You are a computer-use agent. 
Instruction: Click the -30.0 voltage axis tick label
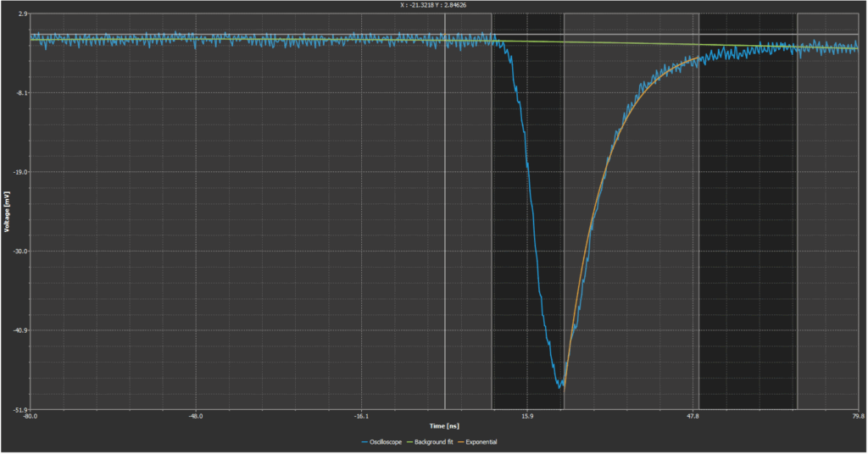19,251
